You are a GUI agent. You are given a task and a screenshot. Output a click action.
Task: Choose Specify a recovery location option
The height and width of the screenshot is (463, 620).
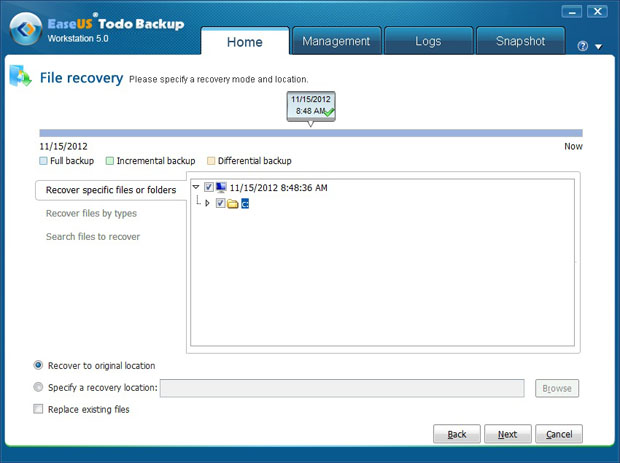tap(39, 387)
